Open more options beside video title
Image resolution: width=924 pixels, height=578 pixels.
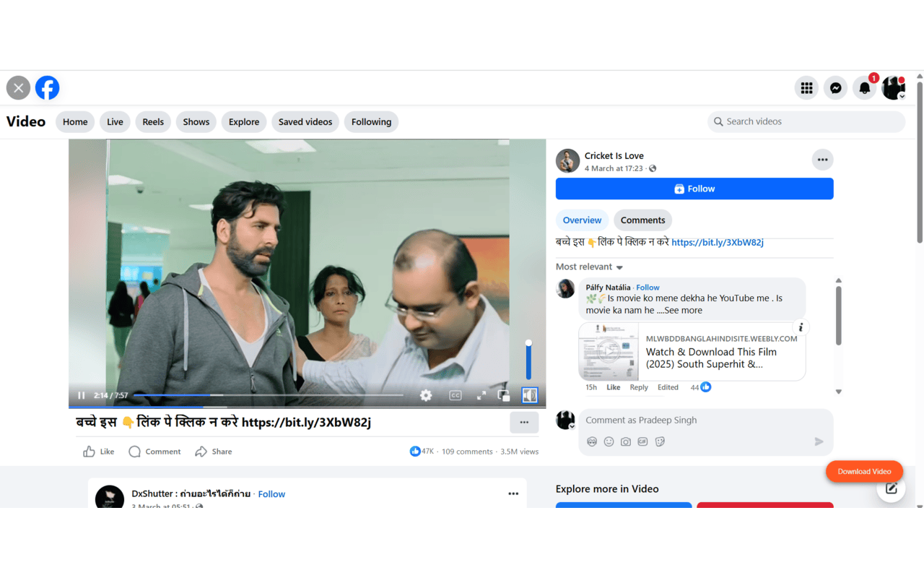point(524,422)
